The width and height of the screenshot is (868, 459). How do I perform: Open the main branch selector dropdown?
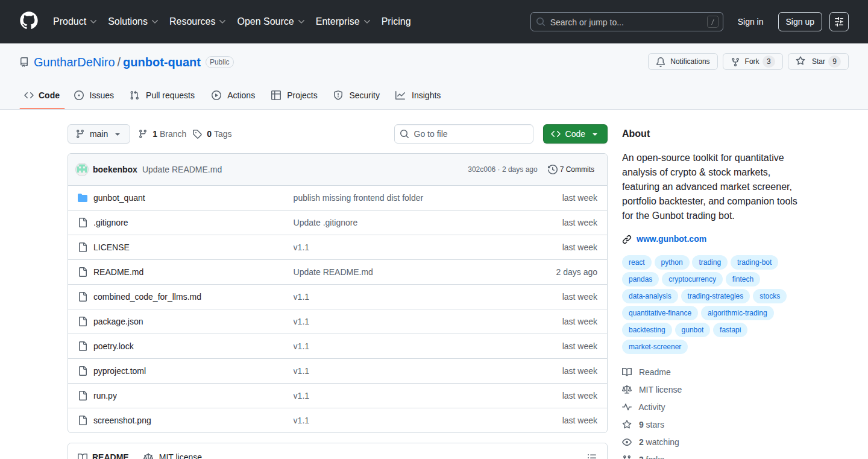(99, 134)
